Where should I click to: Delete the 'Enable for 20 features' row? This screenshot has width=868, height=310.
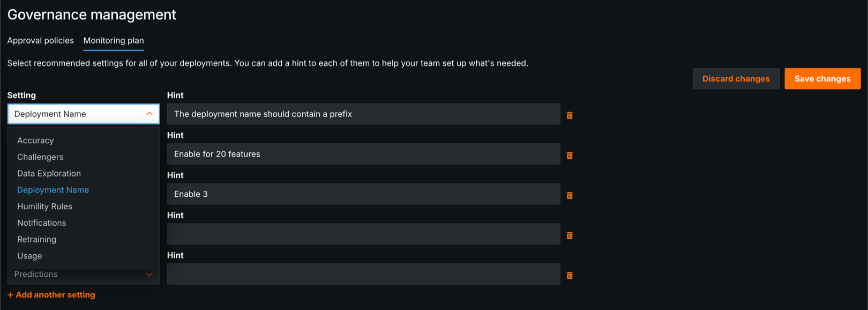click(570, 156)
